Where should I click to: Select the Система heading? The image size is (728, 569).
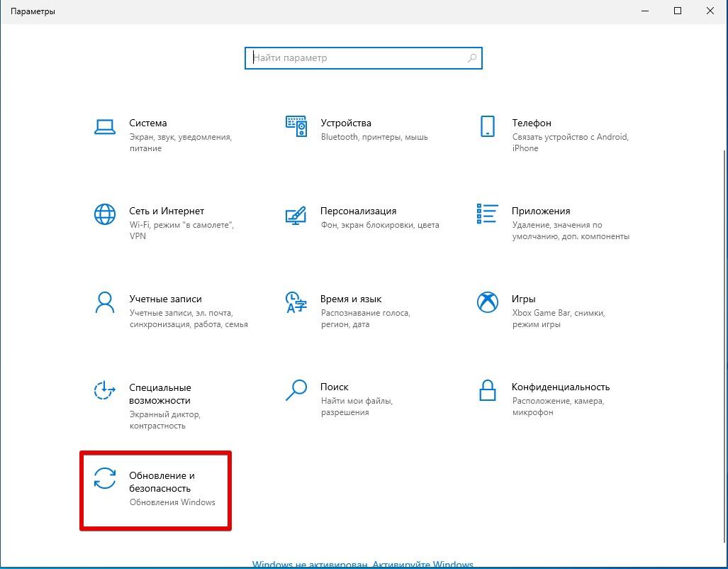coord(147,123)
